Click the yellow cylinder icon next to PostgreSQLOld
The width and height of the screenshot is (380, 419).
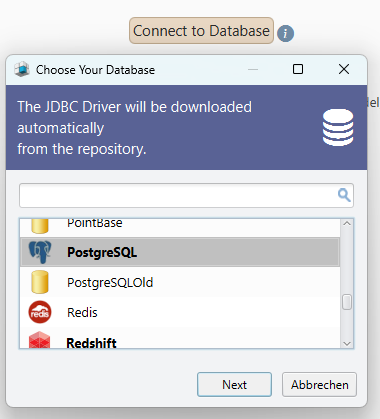point(40,282)
